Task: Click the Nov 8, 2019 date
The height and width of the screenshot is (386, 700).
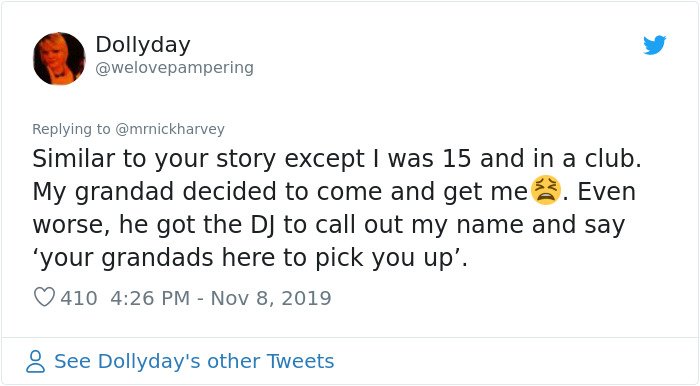Action: (271, 298)
